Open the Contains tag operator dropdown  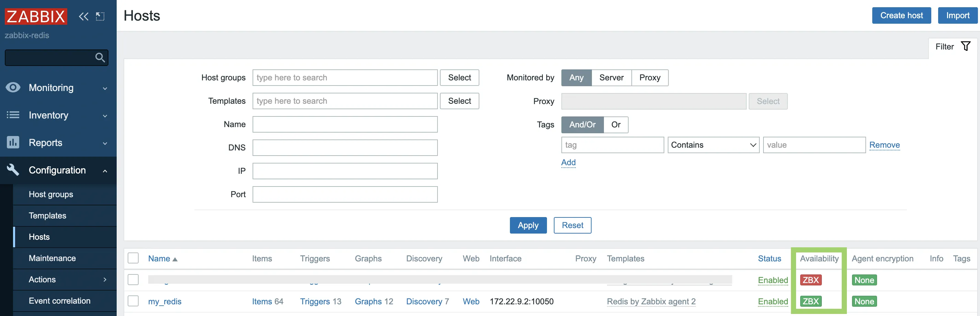click(713, 145)
